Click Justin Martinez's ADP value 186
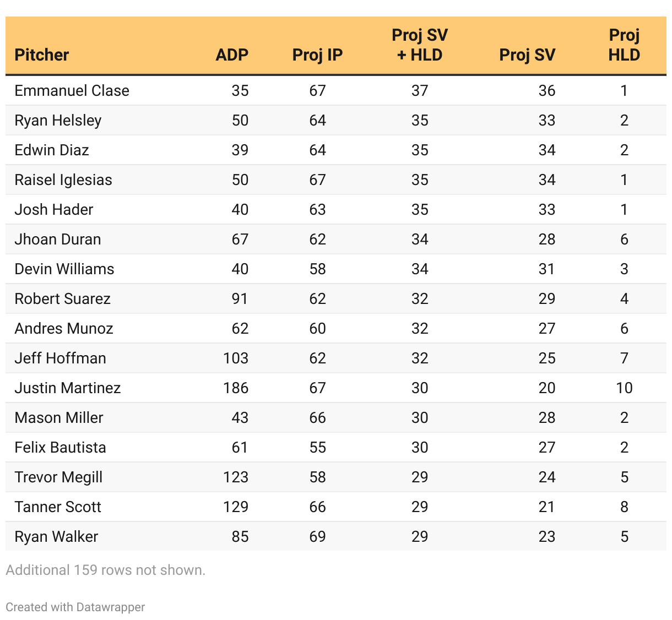Viewport: 672px width, 620px height. pos(236,388)
